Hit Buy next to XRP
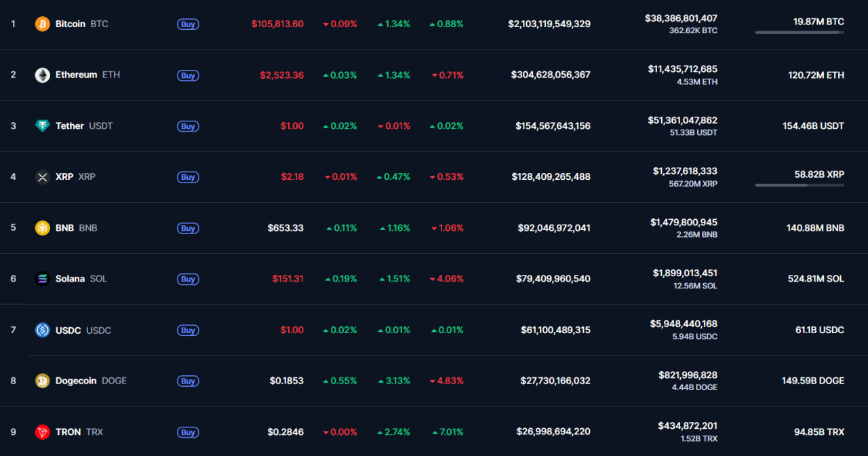Viewport: 868px width, 456px height. coord(188,177)
